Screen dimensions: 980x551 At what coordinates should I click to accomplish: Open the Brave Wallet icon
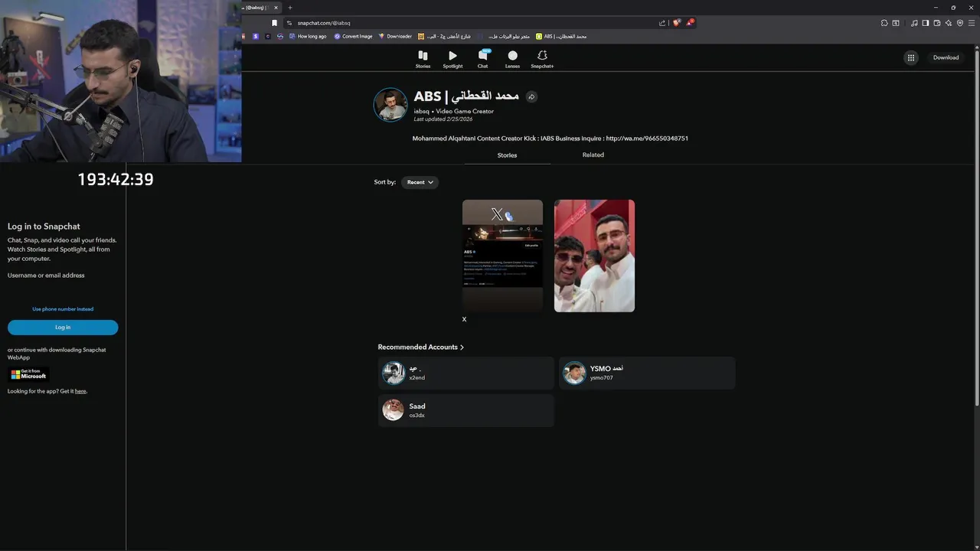click(937, 23)
